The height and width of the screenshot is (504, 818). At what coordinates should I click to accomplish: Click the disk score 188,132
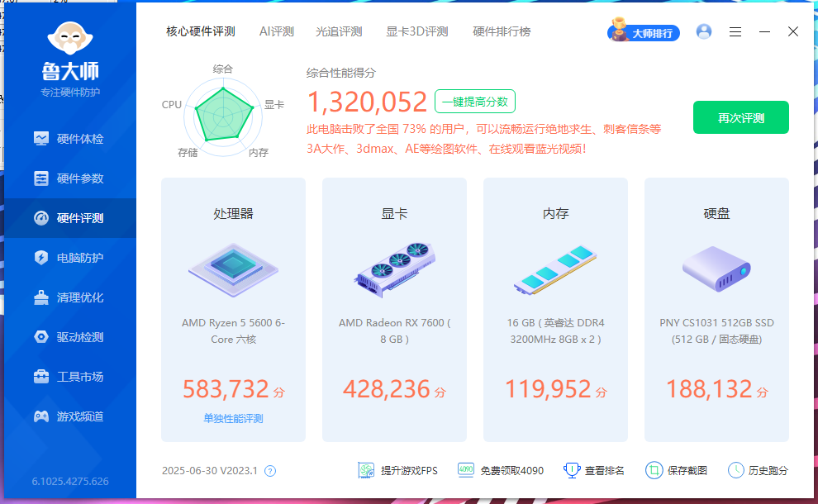tap(709, 389)
